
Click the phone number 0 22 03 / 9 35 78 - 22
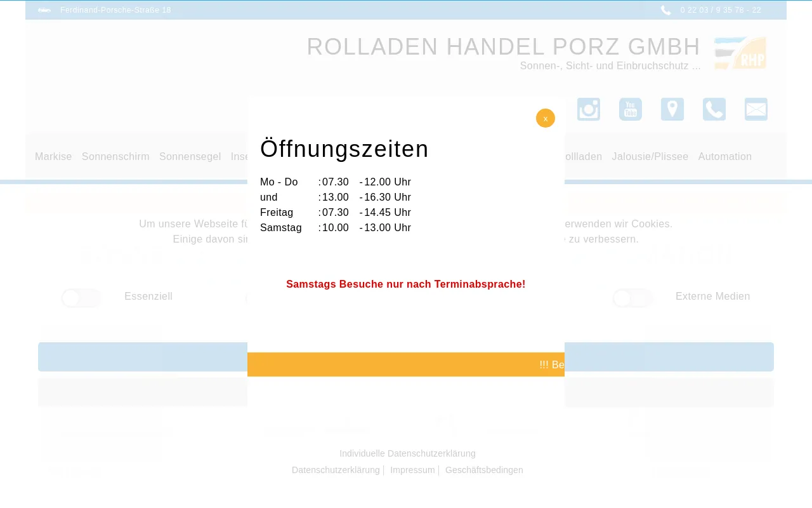click(721, 10)
